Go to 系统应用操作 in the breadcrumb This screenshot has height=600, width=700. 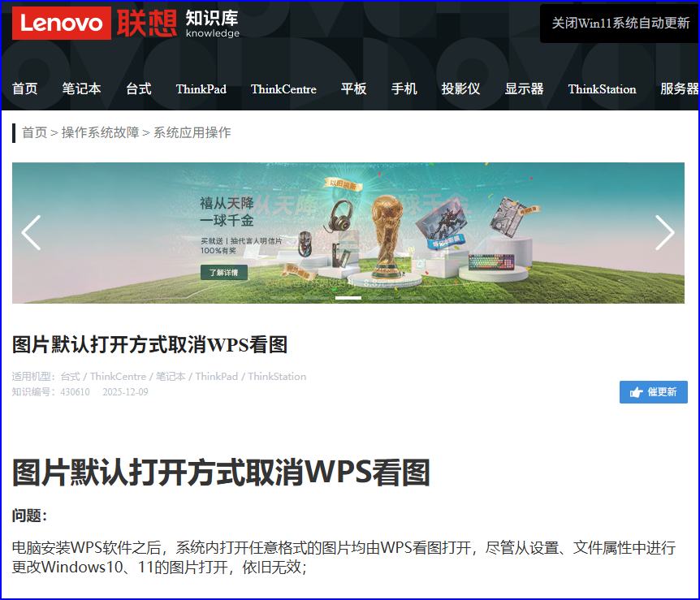click(x=192, y=132)
